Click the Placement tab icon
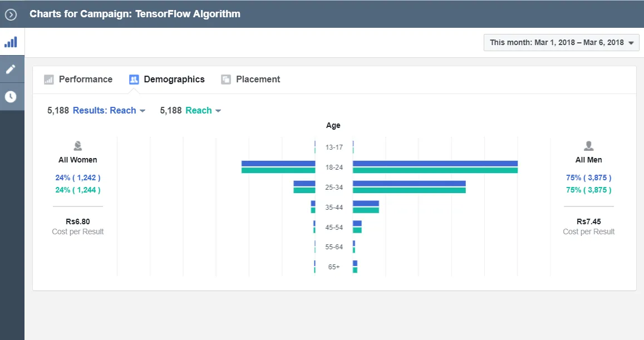 click(226, 79)
